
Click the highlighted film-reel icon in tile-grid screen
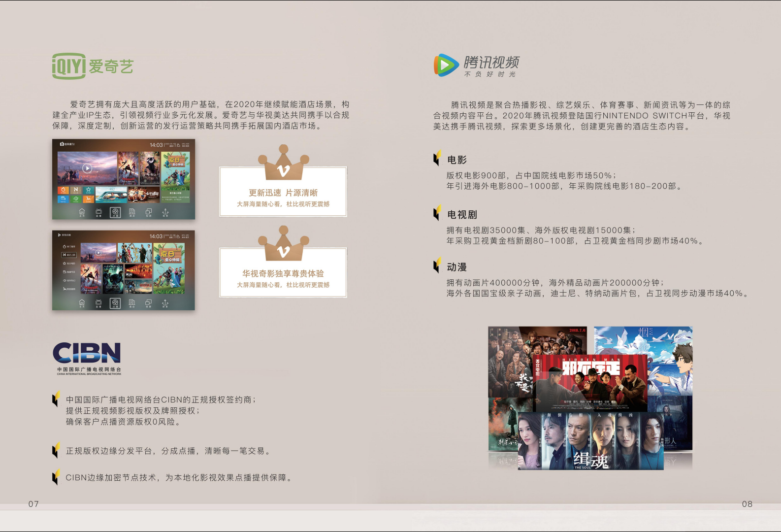pos(115,212)
